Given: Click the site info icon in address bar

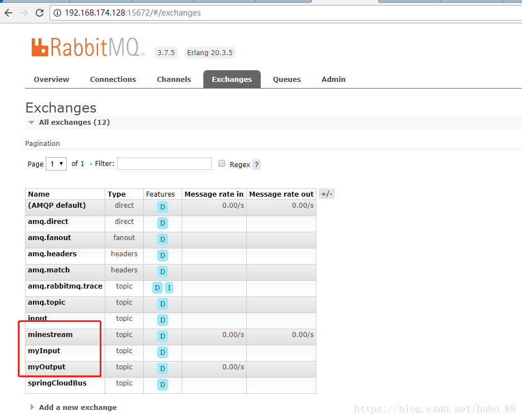Looking at the screenshot, I should click(57, 13).
